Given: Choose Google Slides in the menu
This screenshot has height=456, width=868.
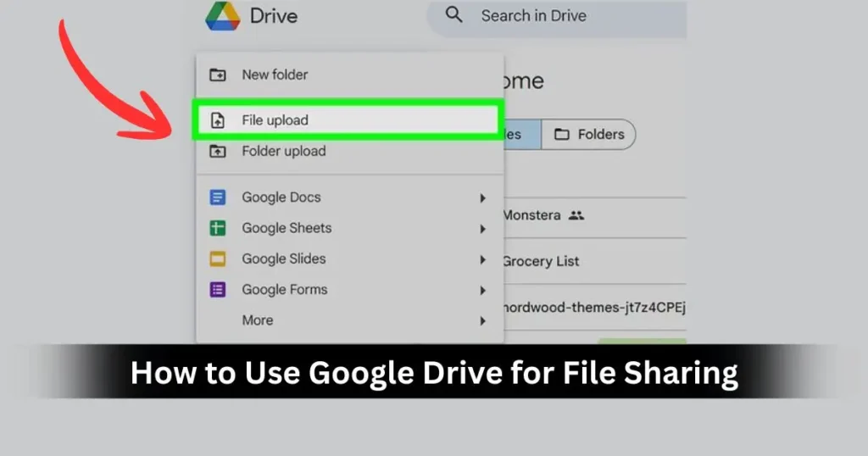Looking at the screenshot, I should (x=350, y=259).
